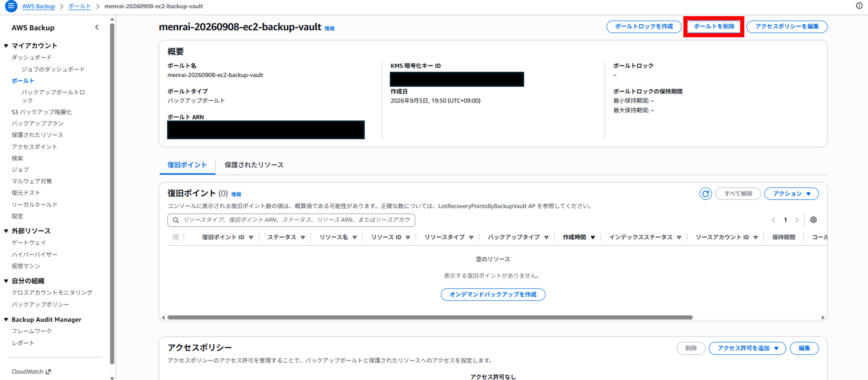This screenshot has width=868, height=380.
Task: Switch to 復旧ポイント tab
Action: (187, 165)
